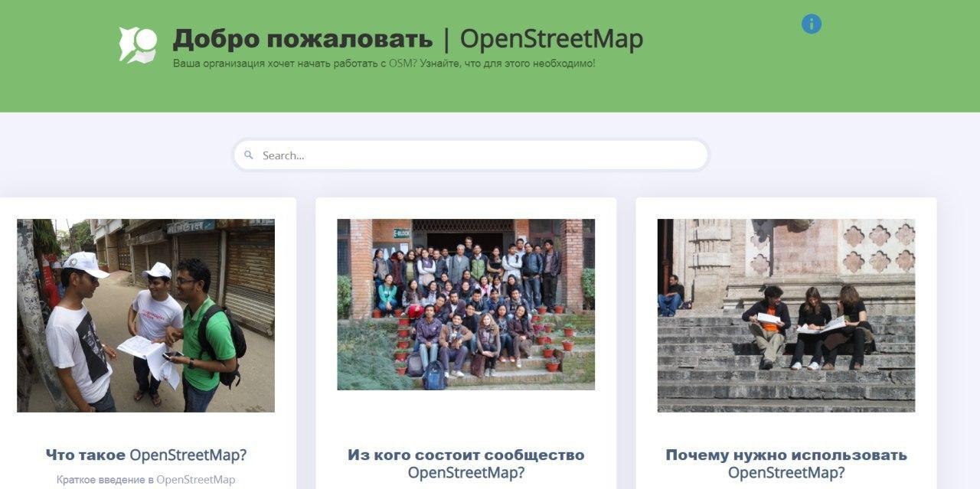Click the magnifier icon in search bar
The image size is (980, 489).
[x=249, y=155]
